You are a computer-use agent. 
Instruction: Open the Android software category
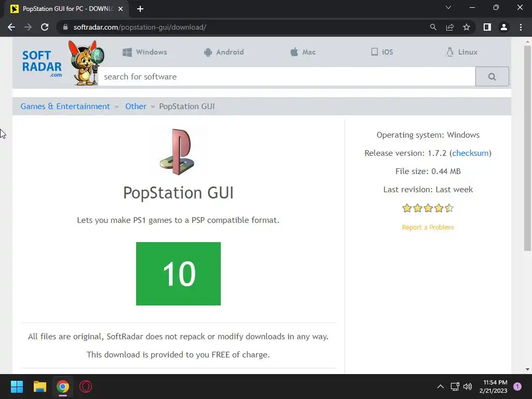pyautogui.click(x=224, y=52)
